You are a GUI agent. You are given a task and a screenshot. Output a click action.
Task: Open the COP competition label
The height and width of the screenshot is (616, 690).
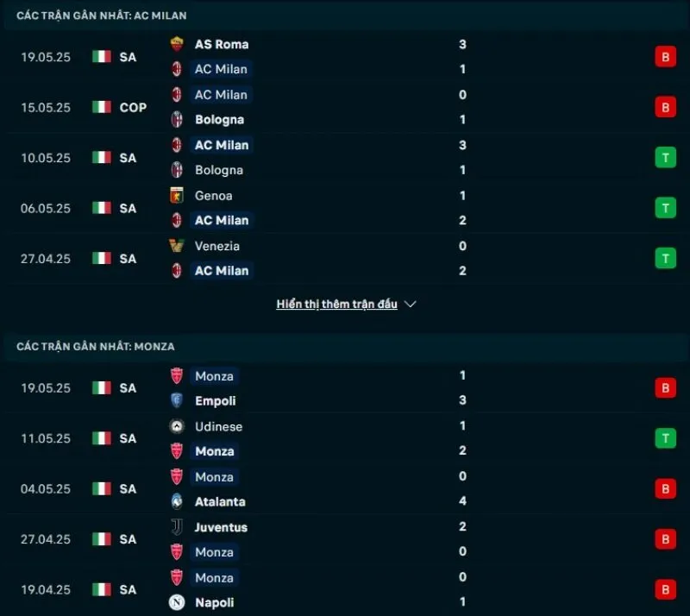(131, 107)
